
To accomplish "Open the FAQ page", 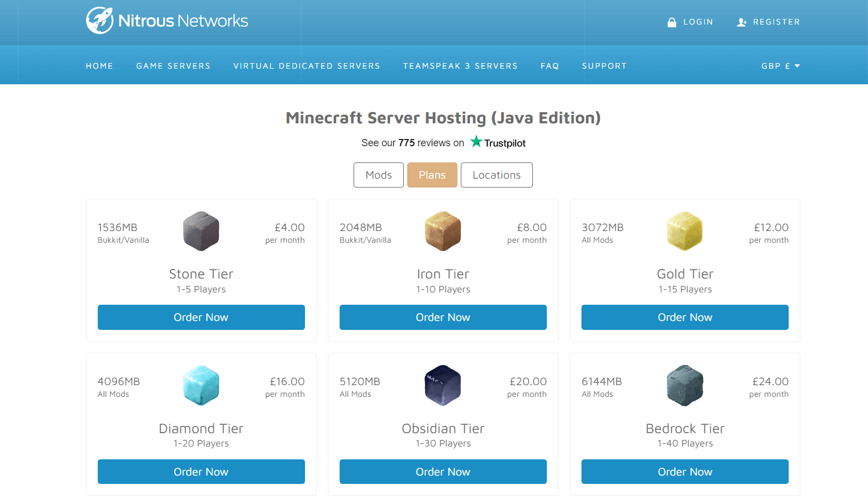I will pos(550,66).
